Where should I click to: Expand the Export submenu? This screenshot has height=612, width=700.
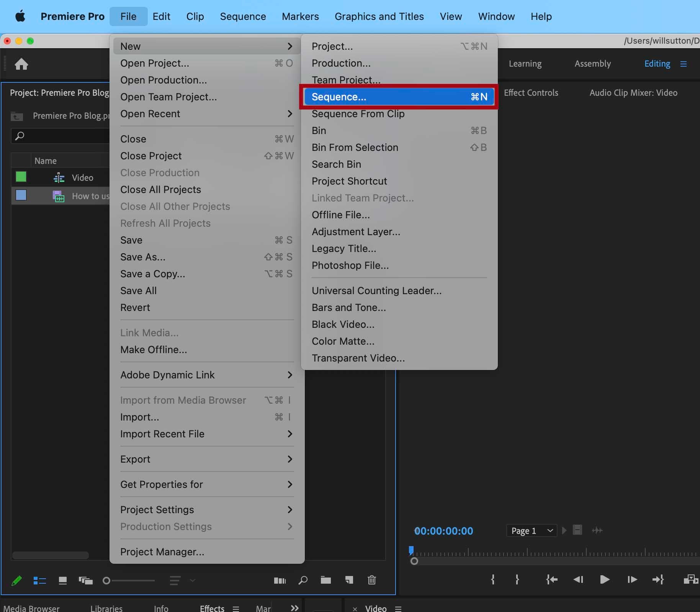click(x=207, y=459)
